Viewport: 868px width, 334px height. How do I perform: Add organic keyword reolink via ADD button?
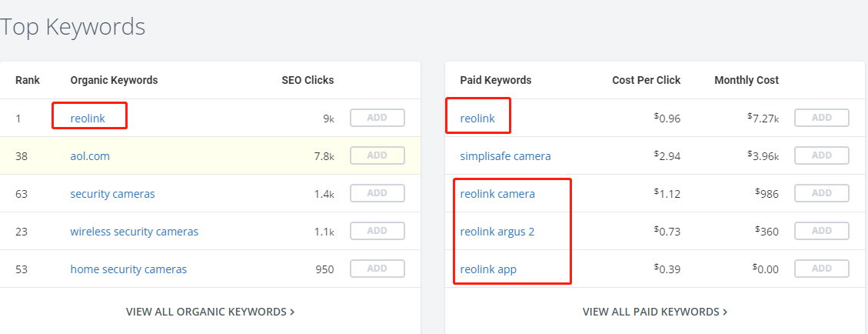(x=377, y=118)
